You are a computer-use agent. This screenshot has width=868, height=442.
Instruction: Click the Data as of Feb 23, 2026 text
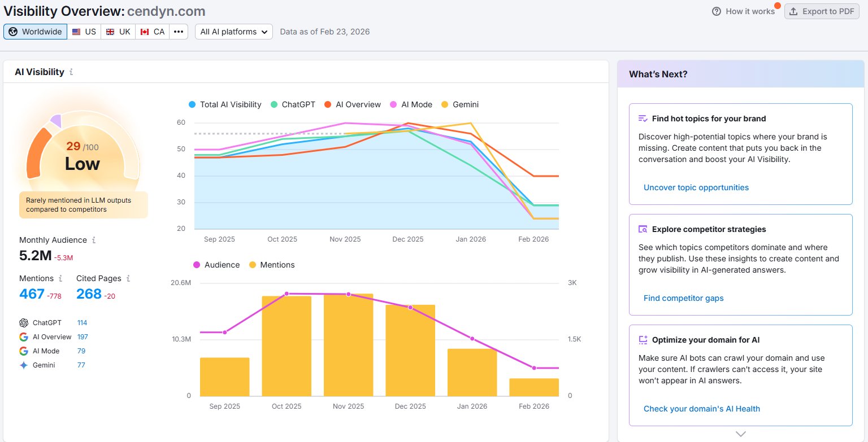click(325, 32)
